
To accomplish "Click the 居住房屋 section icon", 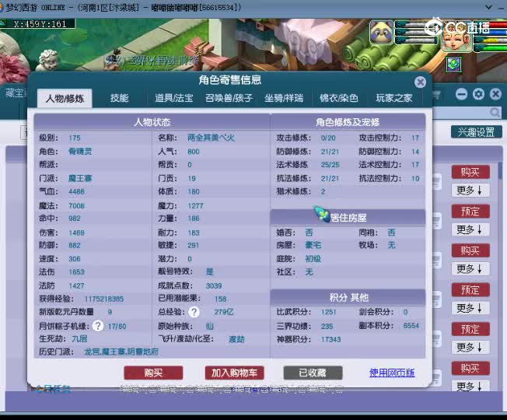I will [321, 214].
